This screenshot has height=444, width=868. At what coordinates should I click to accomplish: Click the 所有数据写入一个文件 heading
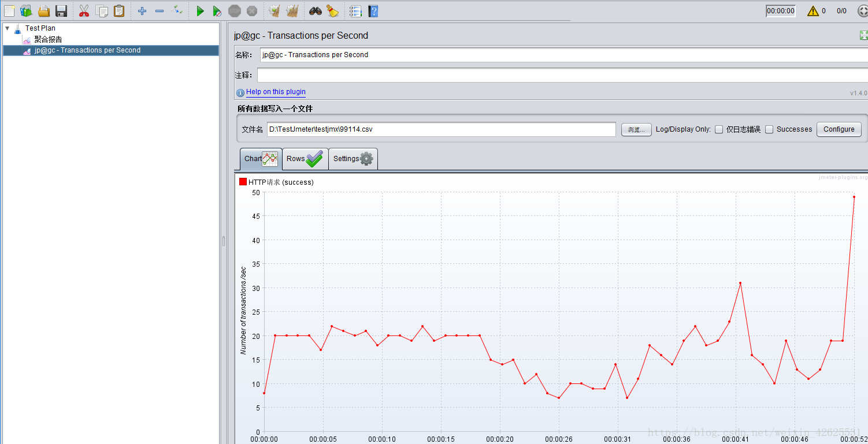coord(275,109)
